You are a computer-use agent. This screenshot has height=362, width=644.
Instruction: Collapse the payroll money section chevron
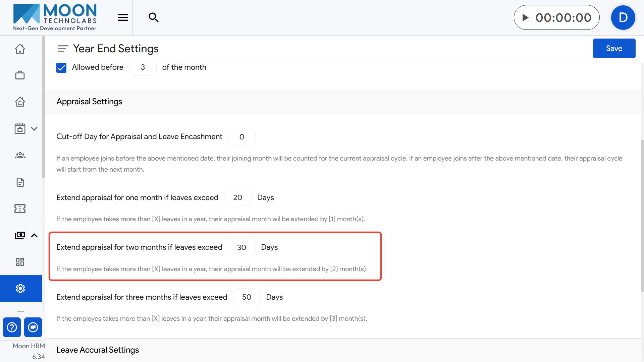[x=34, y=235]
